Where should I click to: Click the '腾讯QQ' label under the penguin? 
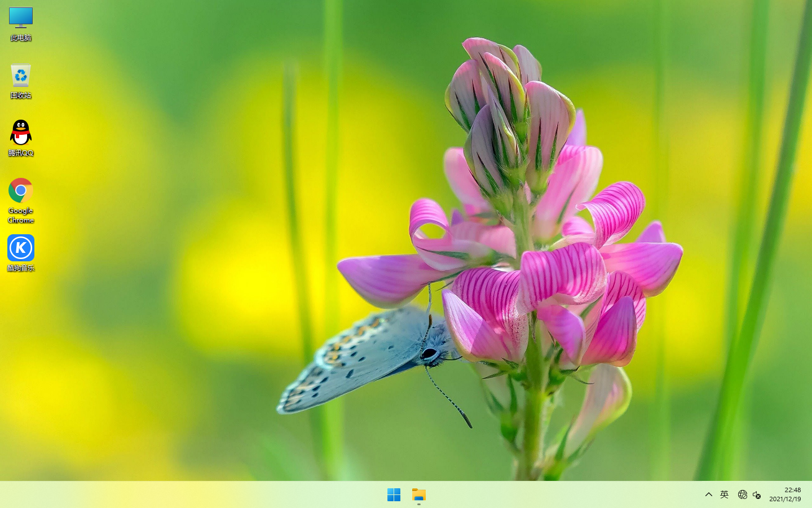point(21,153)
